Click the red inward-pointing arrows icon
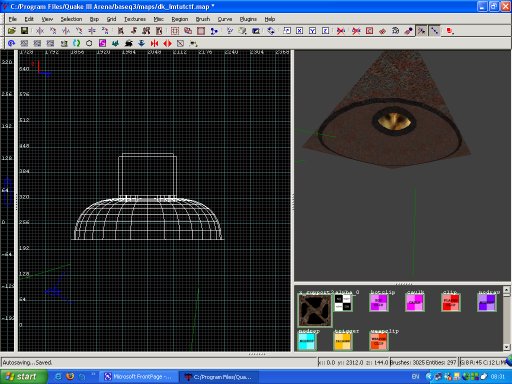The image size is (512, 384). coord(154,43)
